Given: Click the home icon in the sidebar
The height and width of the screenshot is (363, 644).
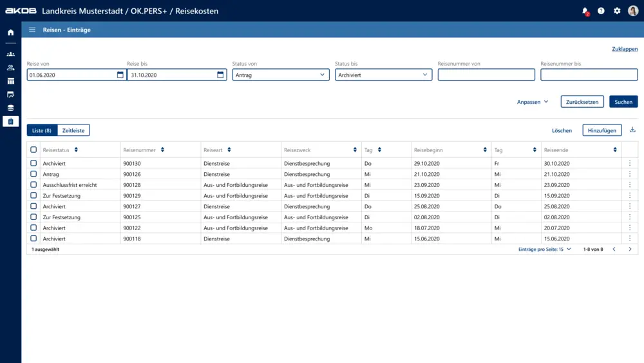Looking at the screenshot, I should [10, 32].
